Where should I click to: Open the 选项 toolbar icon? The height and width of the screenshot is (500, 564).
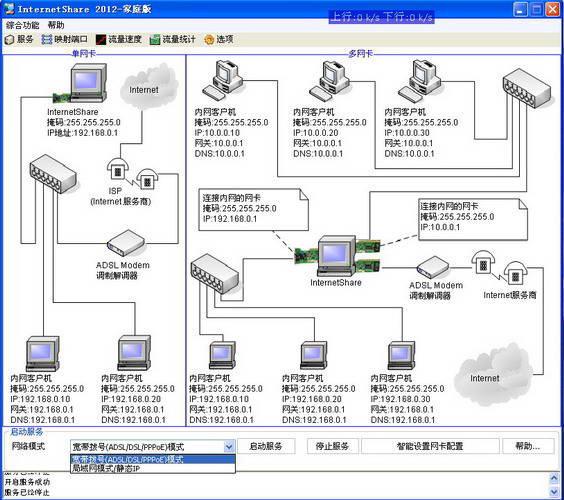219,39
